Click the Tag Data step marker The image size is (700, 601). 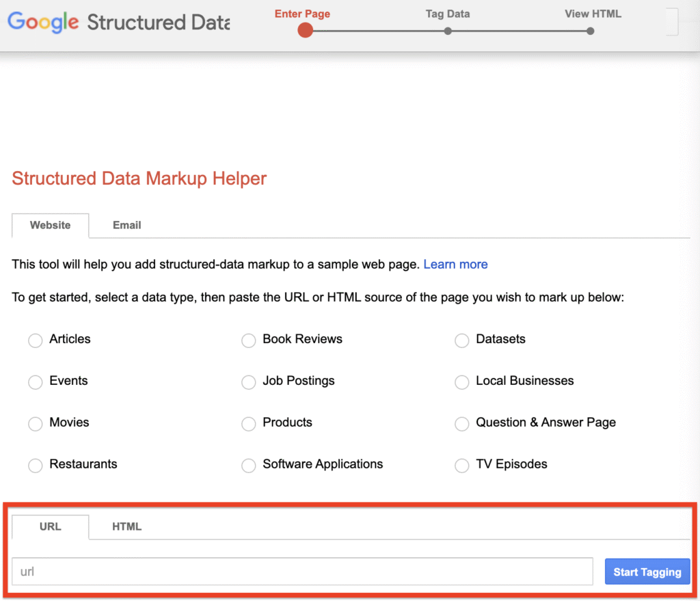[448, 31]
